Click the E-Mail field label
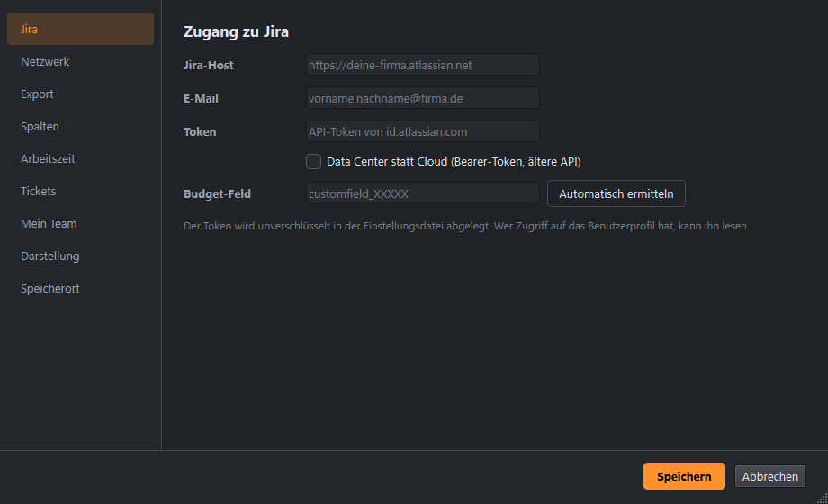This screenshot has width=828, height=504. (x=201, y=98)
